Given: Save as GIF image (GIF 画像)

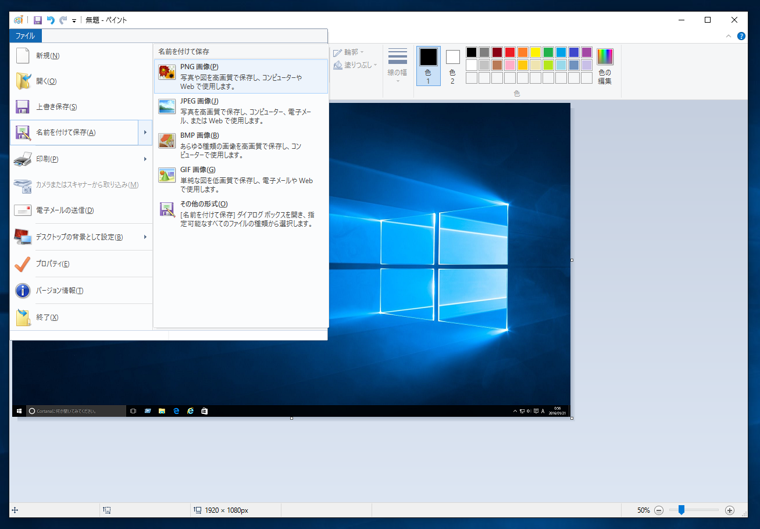Looking at the screenshot, I should 241,179.
